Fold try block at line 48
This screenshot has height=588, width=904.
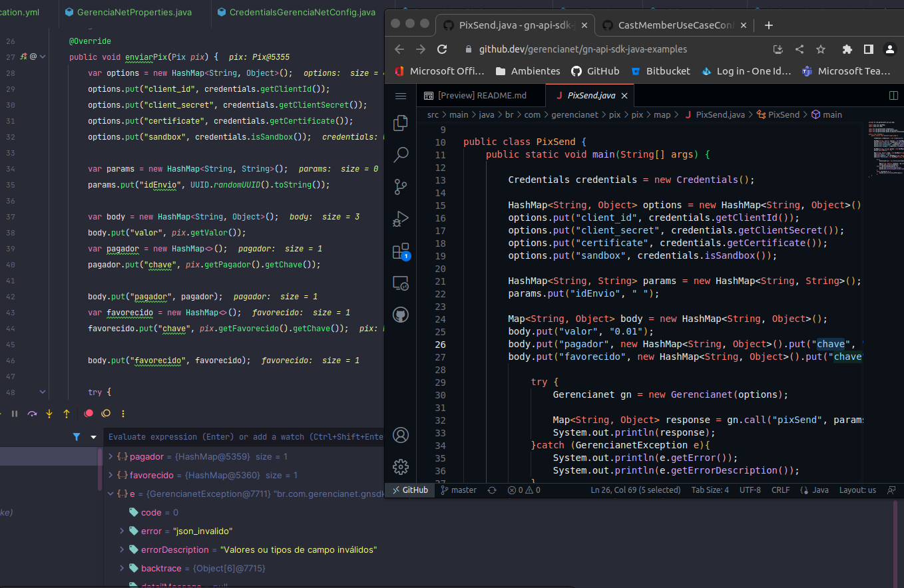pos(43,392)
